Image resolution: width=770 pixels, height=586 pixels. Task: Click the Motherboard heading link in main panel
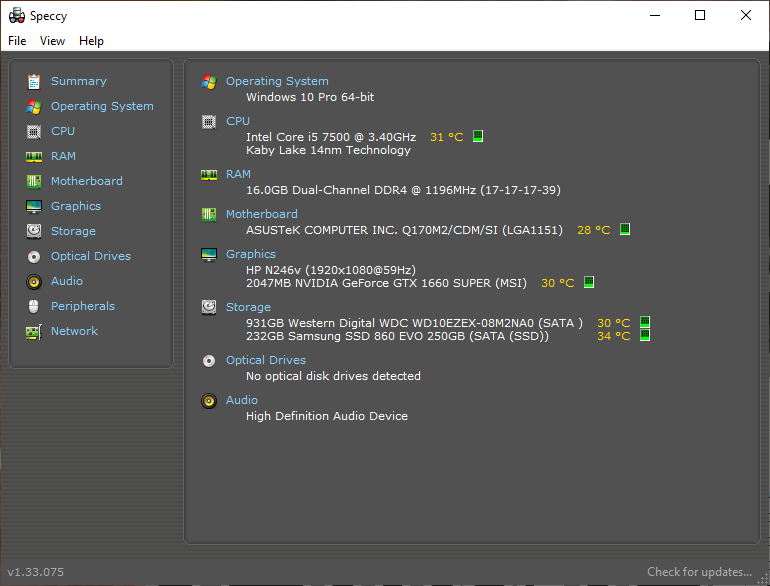tap(262, 214)
